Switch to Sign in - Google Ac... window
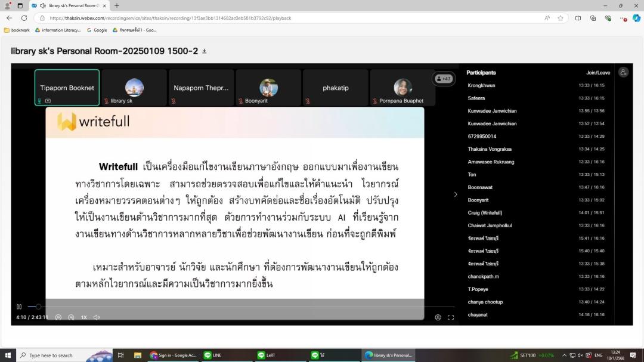Screen dimensions: 644x362 [173, 355]
